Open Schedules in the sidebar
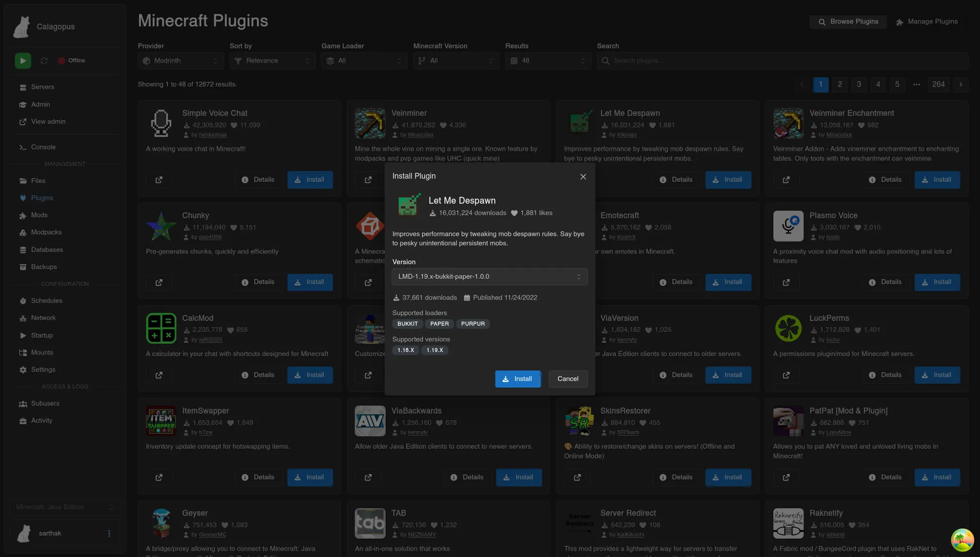 click(x=47, y=301)
